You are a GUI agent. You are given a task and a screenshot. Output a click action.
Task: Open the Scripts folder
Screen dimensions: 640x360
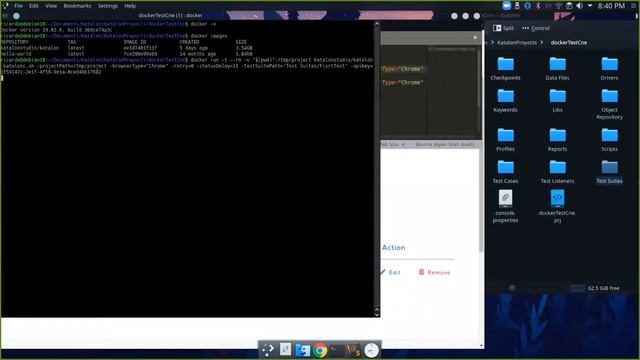click(x=609, y=140)
